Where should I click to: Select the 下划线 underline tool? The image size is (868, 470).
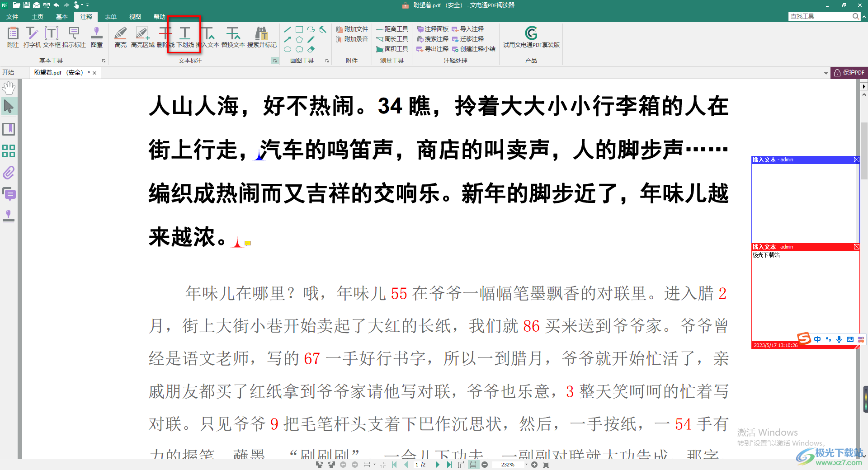185,37
